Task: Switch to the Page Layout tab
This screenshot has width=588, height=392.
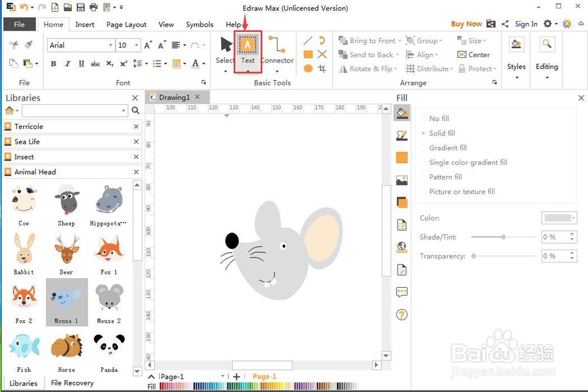Action: click(126, 24)
